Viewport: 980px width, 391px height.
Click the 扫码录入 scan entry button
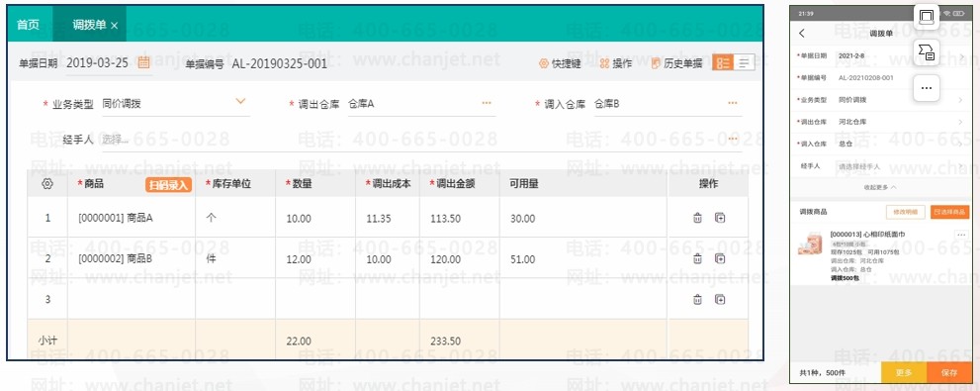168,184
